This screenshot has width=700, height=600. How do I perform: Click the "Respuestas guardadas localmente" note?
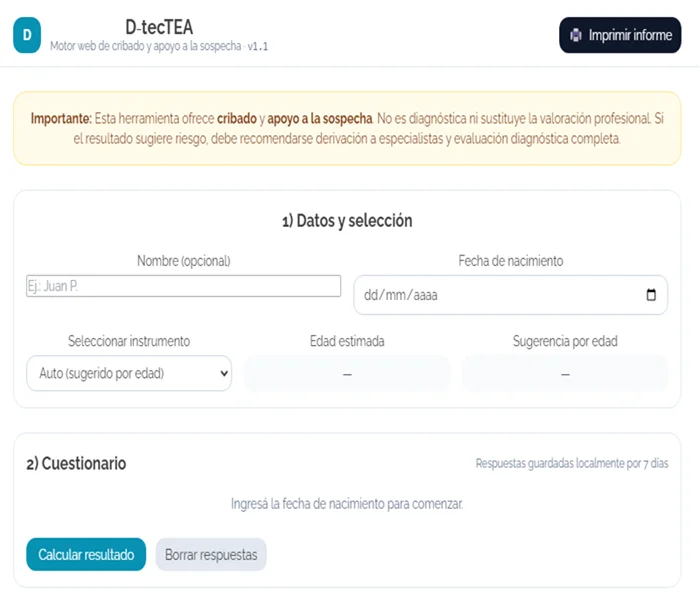pyautogui.click(x=571, y=464)
